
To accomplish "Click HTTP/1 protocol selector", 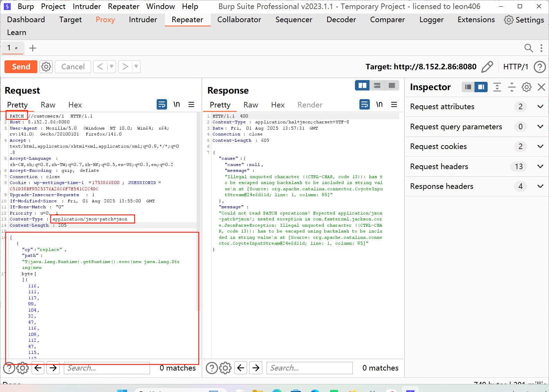I will pyautogui.click(x=516, y=67).
